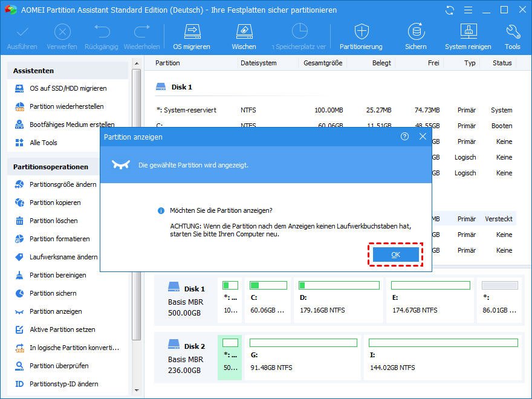Click the Ausführen apply checkmark

point(22,32)
